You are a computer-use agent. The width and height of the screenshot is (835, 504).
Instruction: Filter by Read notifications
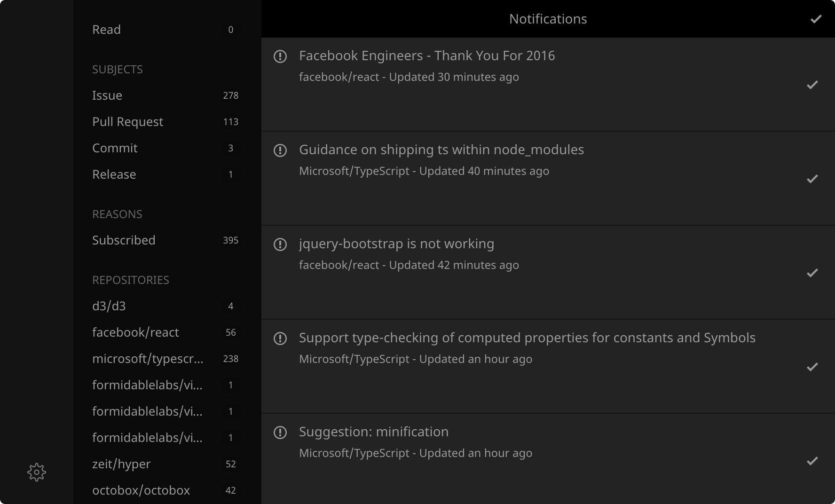(167, 30)
